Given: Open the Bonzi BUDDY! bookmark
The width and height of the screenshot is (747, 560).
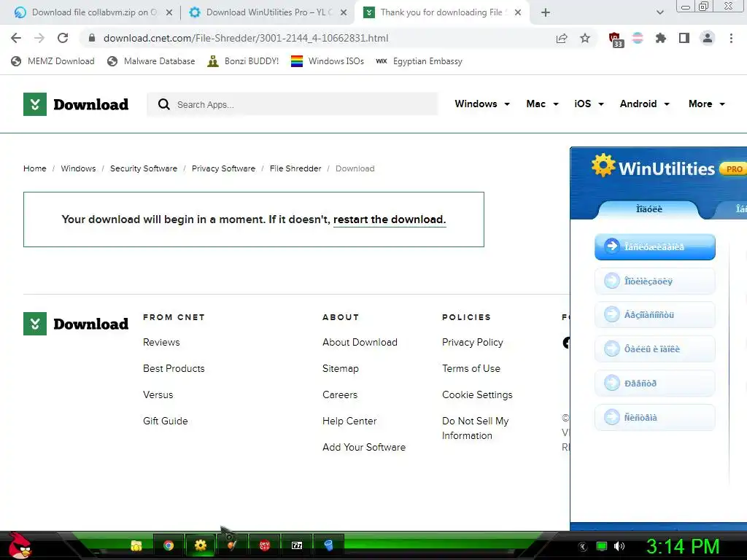Looking at the screenshot, I should coord(243,61).
